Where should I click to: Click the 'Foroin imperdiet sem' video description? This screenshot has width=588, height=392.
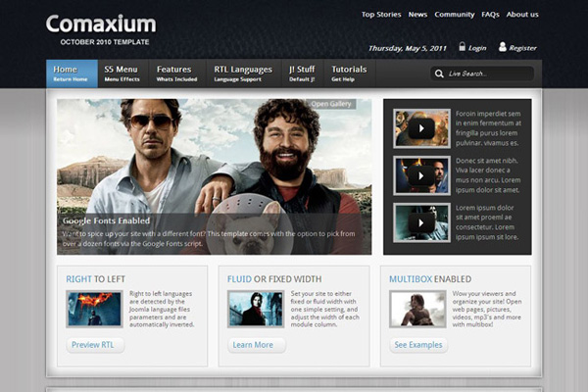tap(488, 128)
